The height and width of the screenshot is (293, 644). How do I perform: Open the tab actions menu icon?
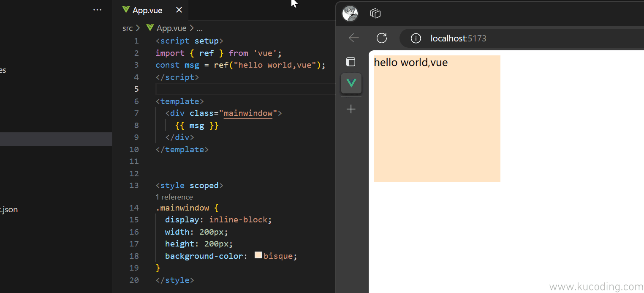click(x=351, y=62)
